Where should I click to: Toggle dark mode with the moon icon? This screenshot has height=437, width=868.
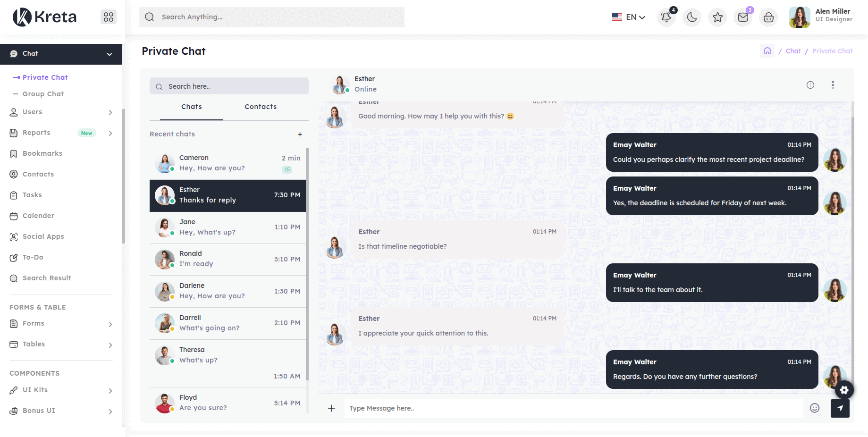coord(692,17)
